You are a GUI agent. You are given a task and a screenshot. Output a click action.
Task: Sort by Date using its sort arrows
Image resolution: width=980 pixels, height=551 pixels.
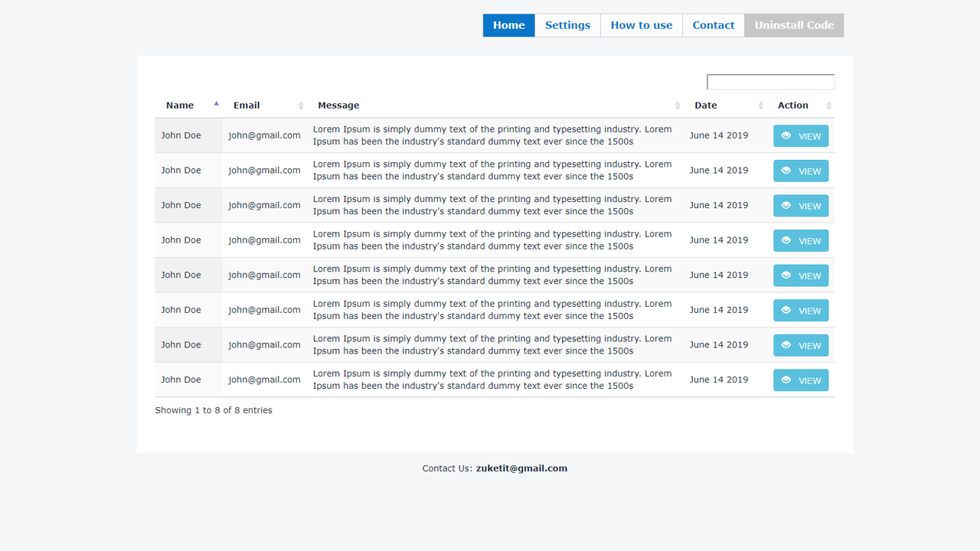(761, 106)
